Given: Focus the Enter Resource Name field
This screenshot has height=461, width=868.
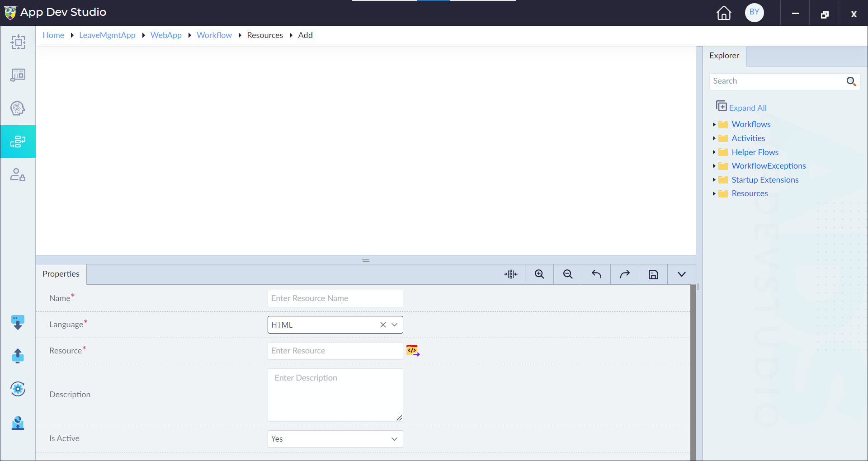Looking at the screenshot, I should (335, 298).
